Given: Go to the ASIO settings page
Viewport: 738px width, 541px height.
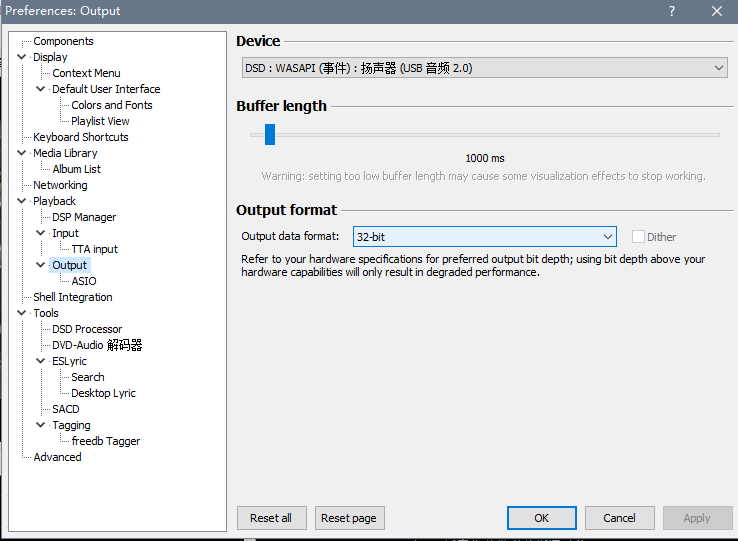Looking at the screenshot, I should [x=84, y=281].
